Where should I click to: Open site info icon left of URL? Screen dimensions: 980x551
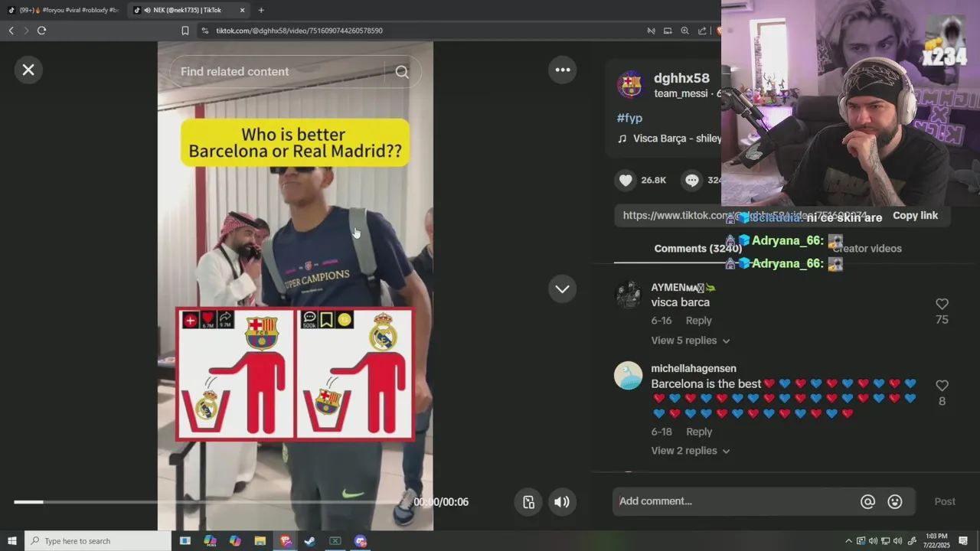click(x=204, y=31)
